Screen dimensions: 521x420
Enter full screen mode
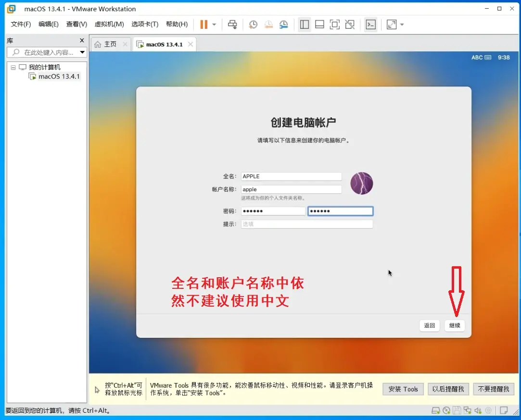point(335,24)
